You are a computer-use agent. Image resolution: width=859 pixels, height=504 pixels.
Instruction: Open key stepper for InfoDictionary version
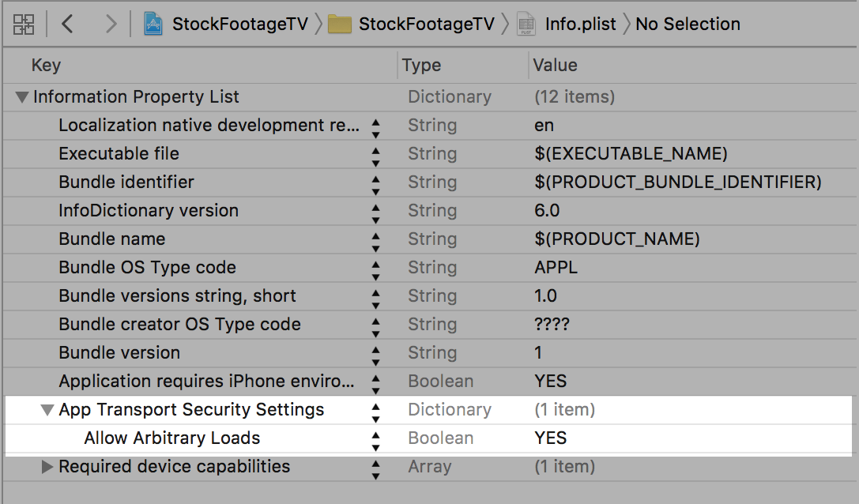376,213
